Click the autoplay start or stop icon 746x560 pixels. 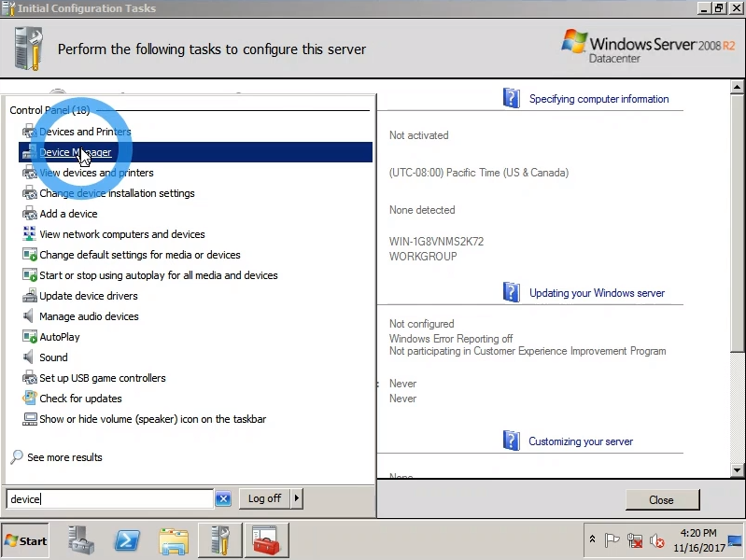(x=30, y=275)
